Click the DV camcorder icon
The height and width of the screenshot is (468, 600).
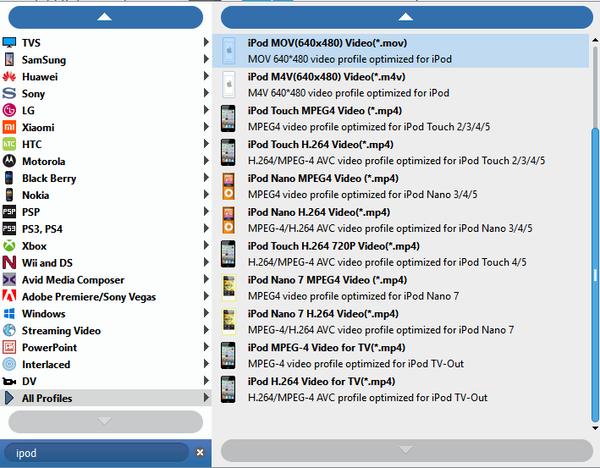coord(9,381)
